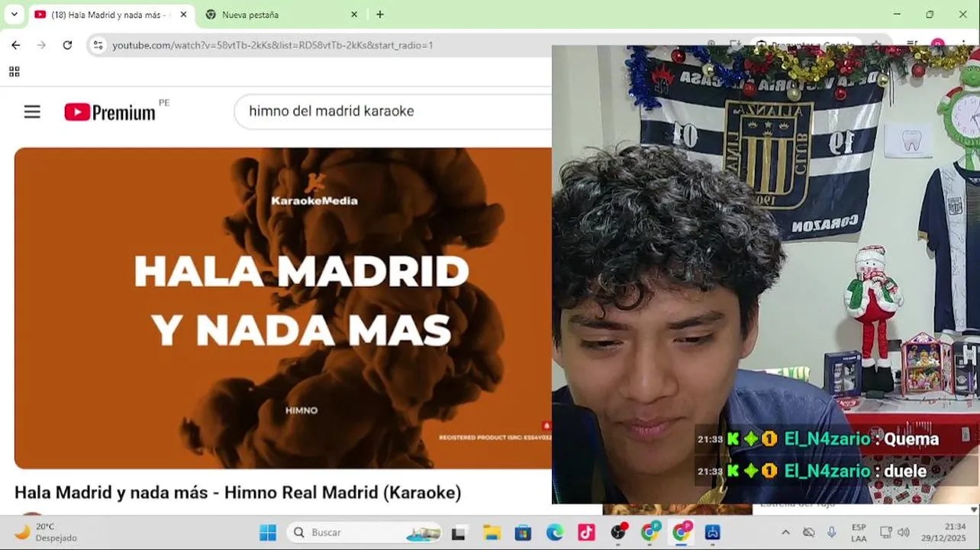Click the channel avatar under video title
This screenshot has height=550, width=980.
[32, 513]
